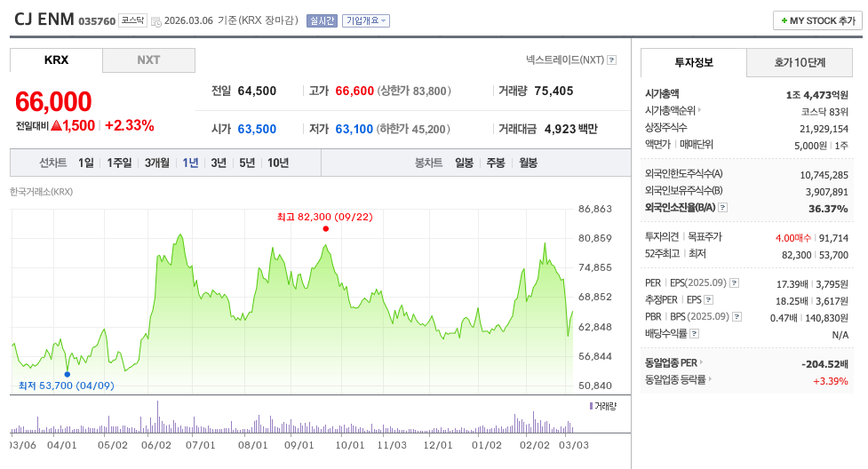The image size is (868, 469).
Task: Click 외국인한도주식수(A) value 10,745,285
Action: point(824,175)
